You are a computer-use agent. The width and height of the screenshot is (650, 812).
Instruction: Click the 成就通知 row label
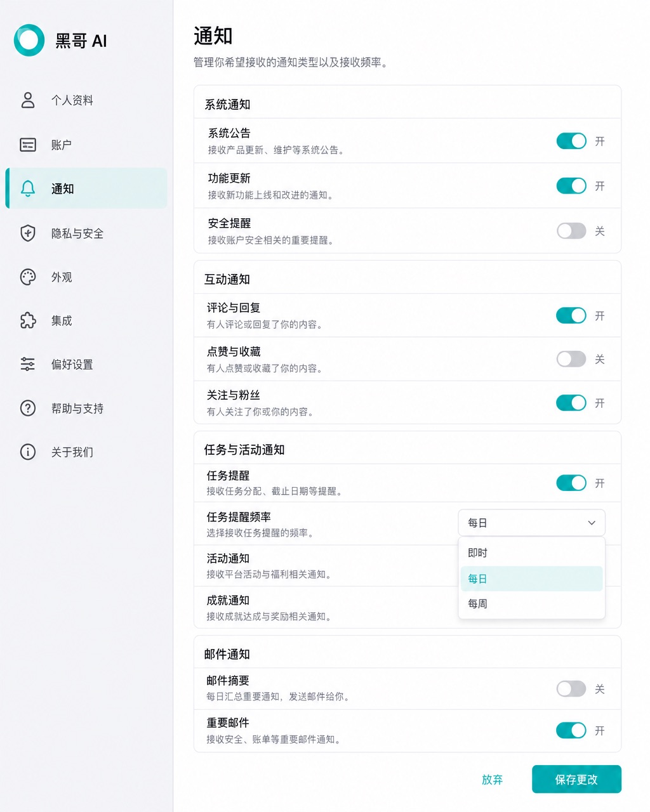pos(228,600)
